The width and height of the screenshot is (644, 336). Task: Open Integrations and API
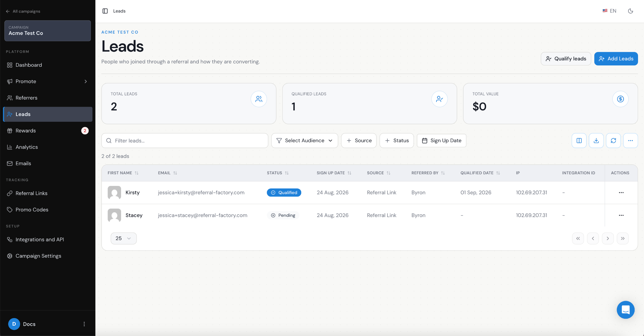47,239
